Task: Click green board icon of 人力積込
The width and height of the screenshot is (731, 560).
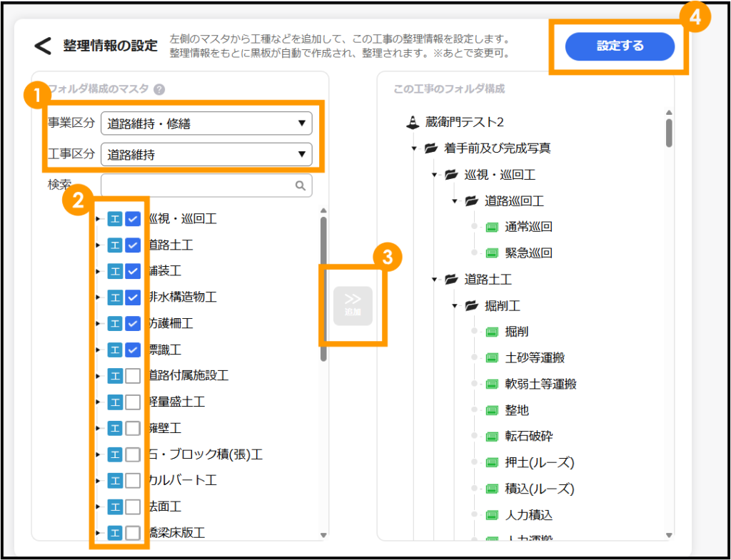Action: (x=492, y=515)
